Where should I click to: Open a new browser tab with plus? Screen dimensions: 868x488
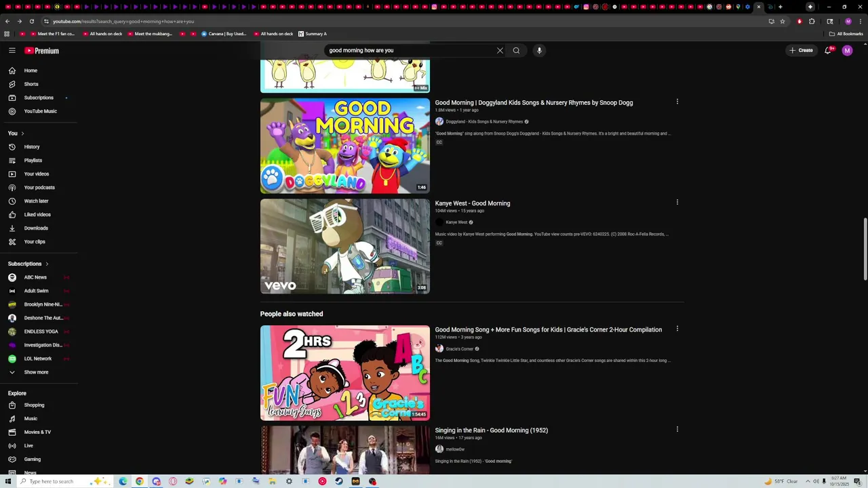tap(781, 7)
